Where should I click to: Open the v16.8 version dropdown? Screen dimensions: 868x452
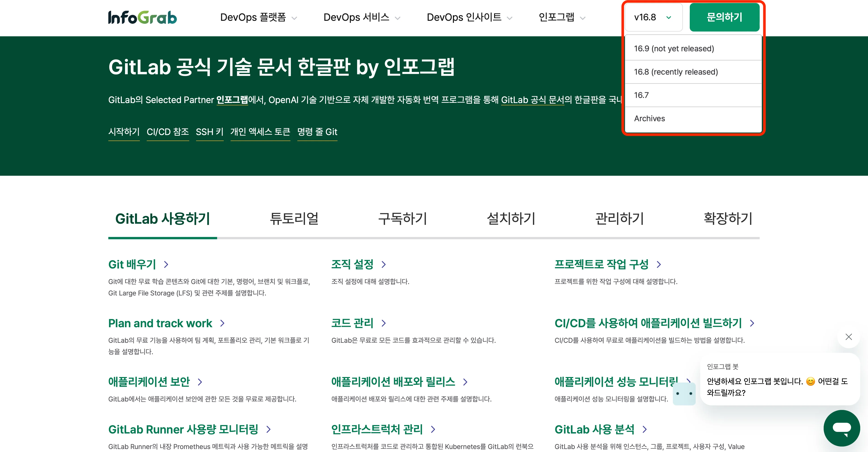[653, 17]
